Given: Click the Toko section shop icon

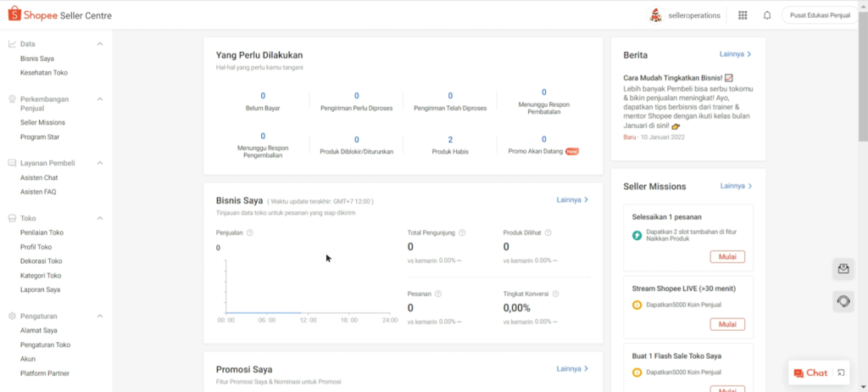Looking at the screenshot, I should [x=12, y=218].
